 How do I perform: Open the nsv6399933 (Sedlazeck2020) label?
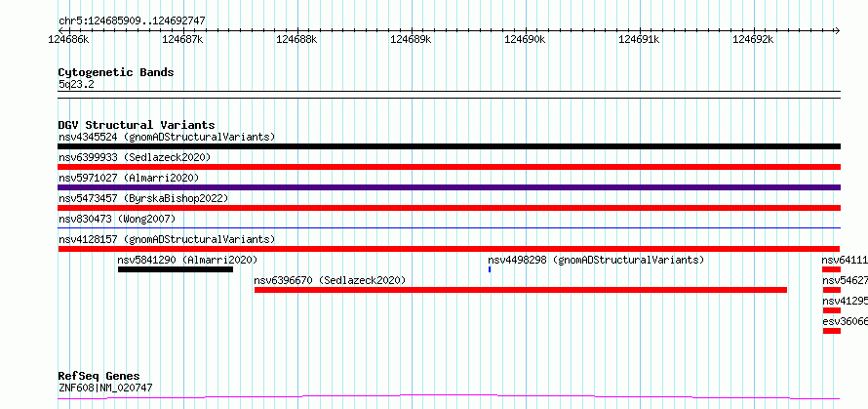point(135,157)
